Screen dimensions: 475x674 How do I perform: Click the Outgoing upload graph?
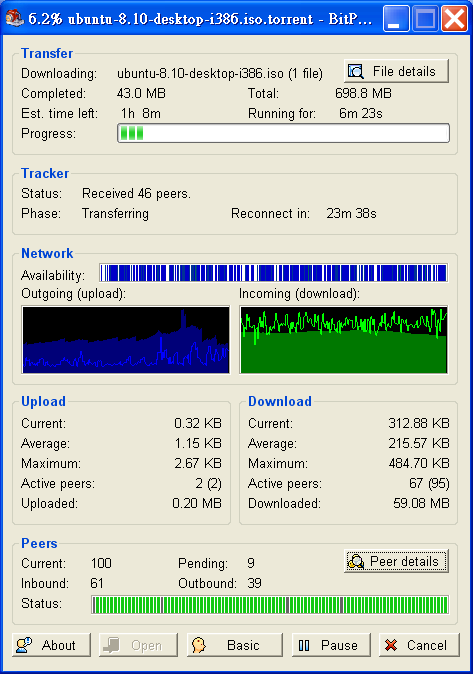[126, 340]
